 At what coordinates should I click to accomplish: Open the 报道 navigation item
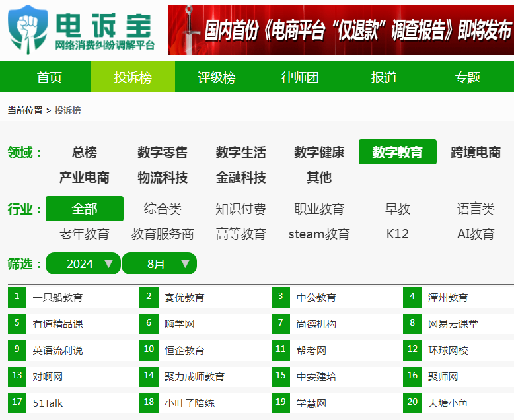(384, 77)
